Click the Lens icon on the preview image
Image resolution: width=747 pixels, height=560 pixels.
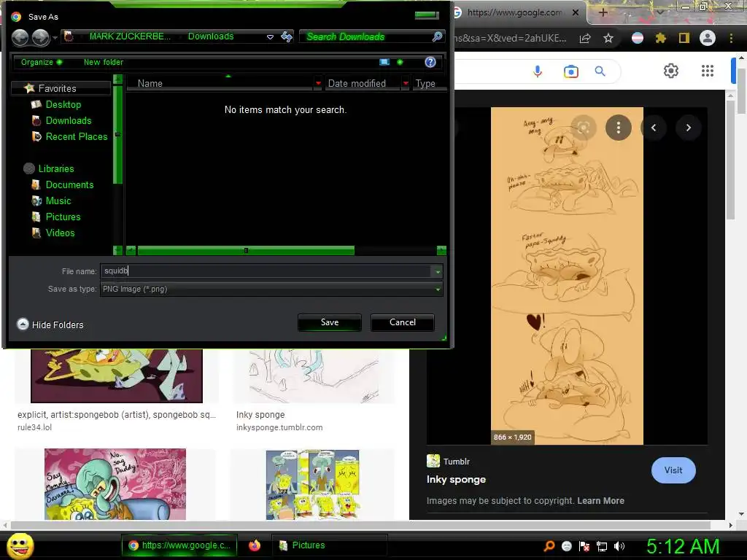point(584,128)
